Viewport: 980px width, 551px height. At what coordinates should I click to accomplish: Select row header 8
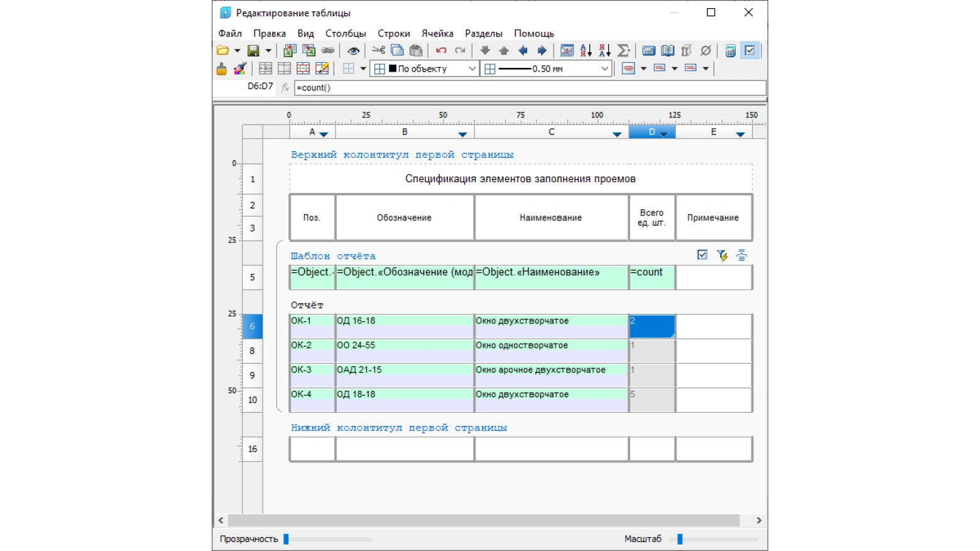click(253, 351)
